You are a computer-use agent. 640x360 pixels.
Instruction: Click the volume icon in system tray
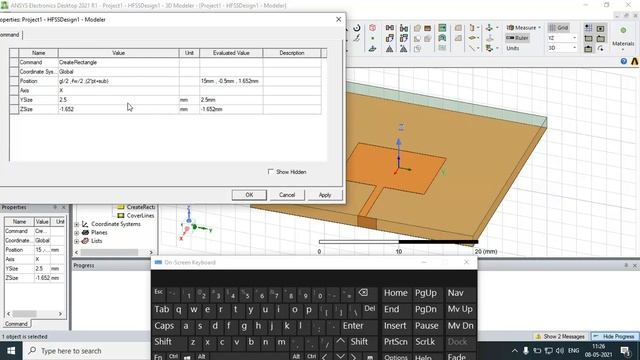point(560,351)
